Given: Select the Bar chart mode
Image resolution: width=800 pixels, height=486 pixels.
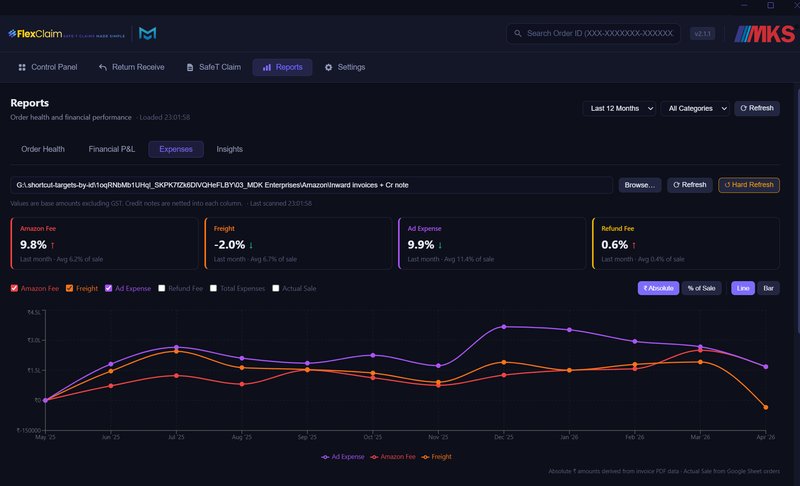Looking at the screenshot, I should coord(768,288).
